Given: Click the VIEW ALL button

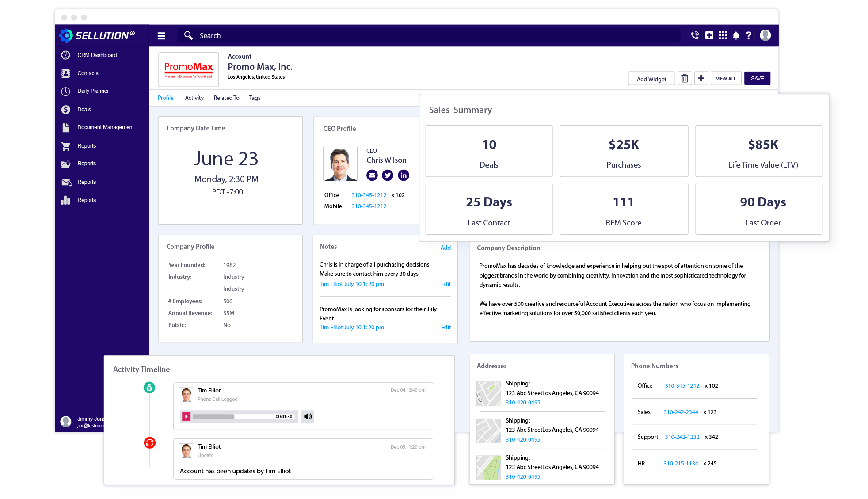Looking at the screenshot, I should (726, 78).
